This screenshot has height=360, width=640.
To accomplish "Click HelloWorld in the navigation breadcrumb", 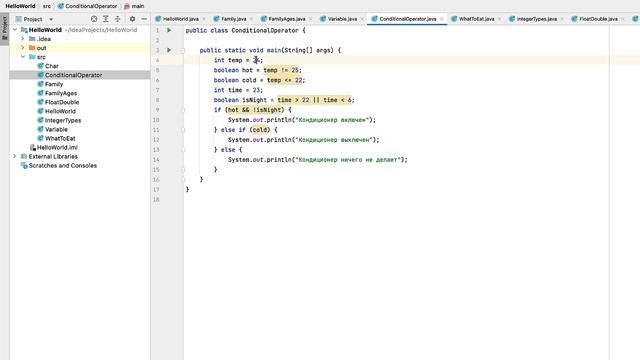I will coord(20,6).
